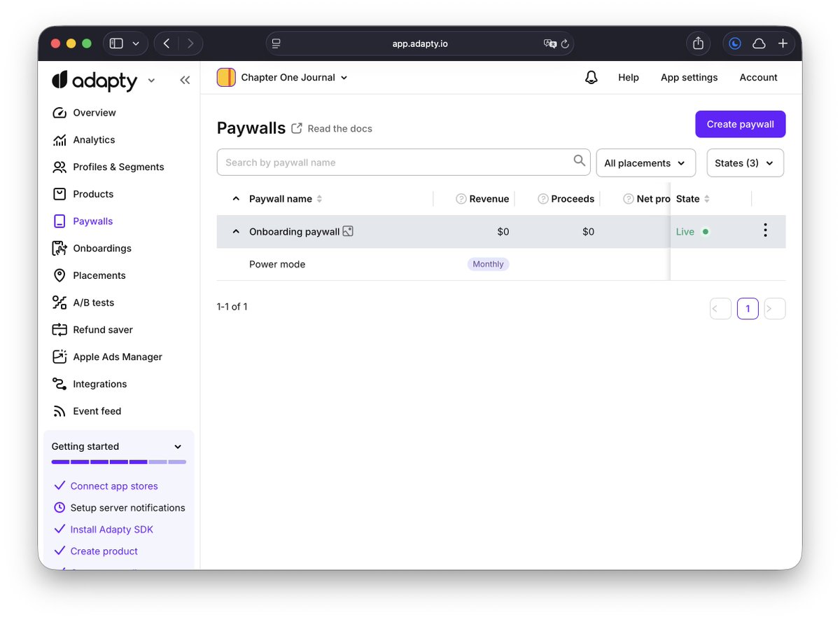The width and height of the screenshot is (840, 620).
Task: Focus the Search by paywall name field
Action: (404, 163)
